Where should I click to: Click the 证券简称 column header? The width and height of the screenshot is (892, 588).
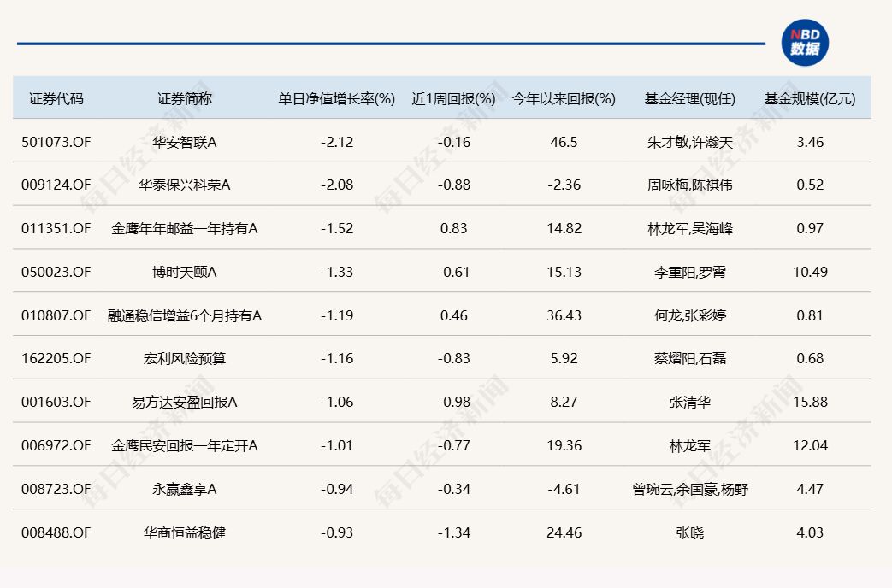click(x=185, y=98)
